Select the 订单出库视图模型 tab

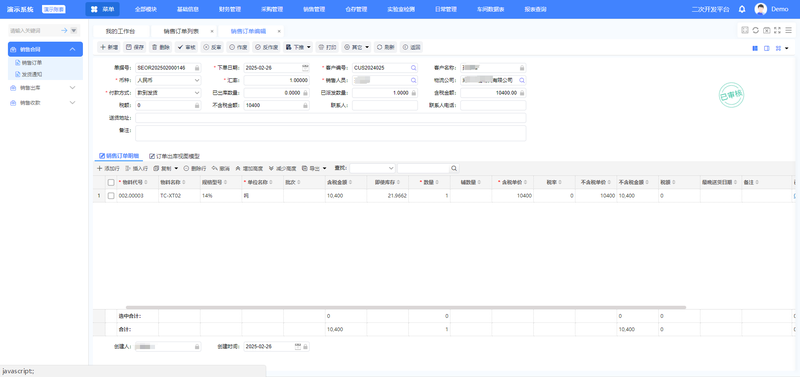pyautogui.click(x=174, y=156)
